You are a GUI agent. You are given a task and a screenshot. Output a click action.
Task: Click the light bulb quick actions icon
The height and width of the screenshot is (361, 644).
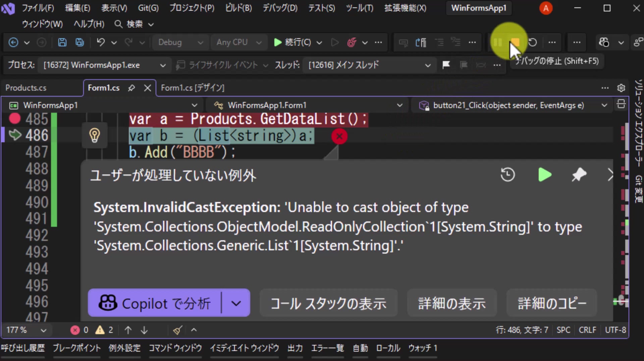tap(95, 136)
